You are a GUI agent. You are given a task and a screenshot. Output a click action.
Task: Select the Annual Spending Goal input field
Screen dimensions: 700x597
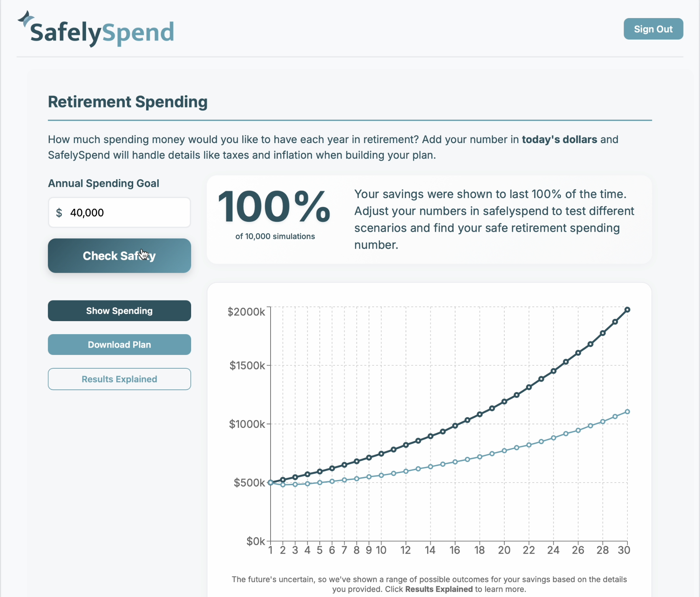pyautogui.click(x=119, y=212)
